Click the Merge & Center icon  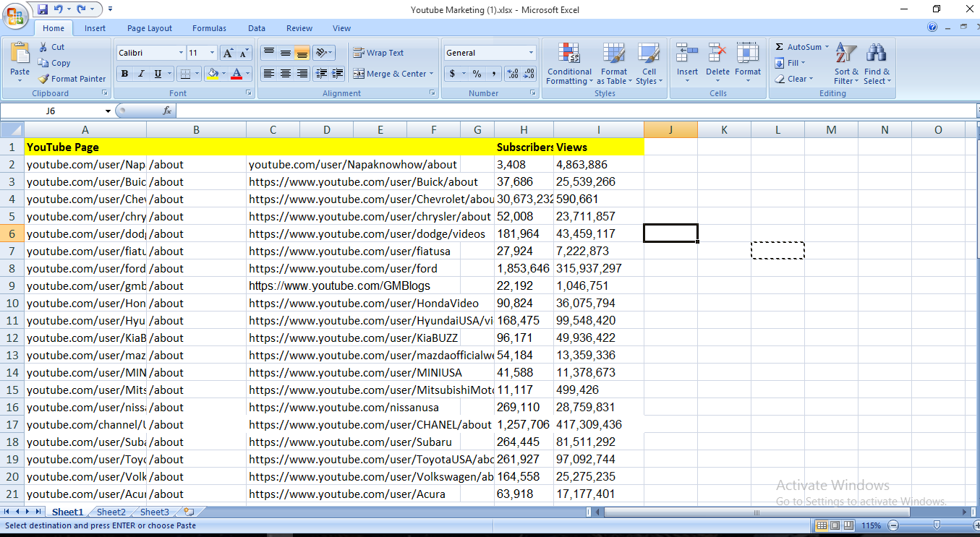click(x=359, y=74)
